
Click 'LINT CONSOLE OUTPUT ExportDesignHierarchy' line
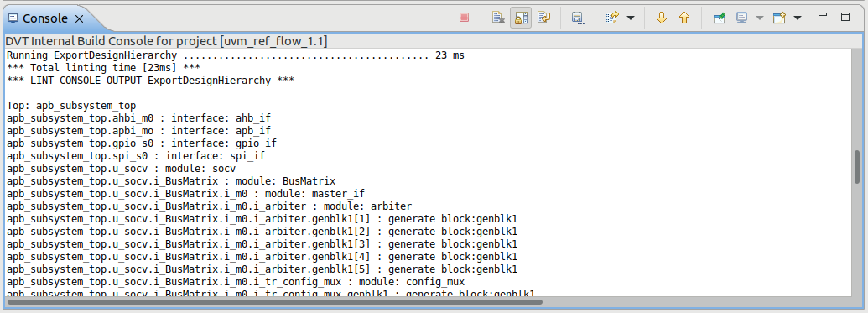[x=151, y=81]
